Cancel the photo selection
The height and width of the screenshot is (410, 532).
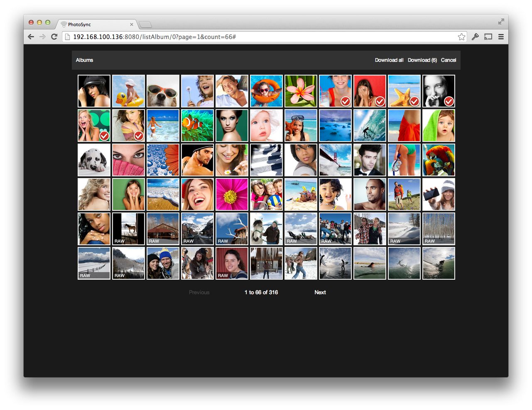(x=449, y=60)
